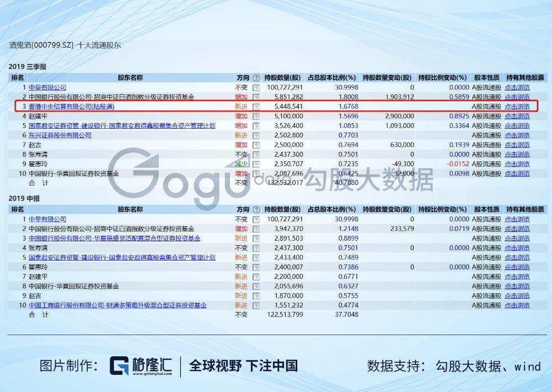Click the question icon in the 5,851,282 row
Image resolution: width=552 pixels, height=392 pixels.
pos(256,97)
